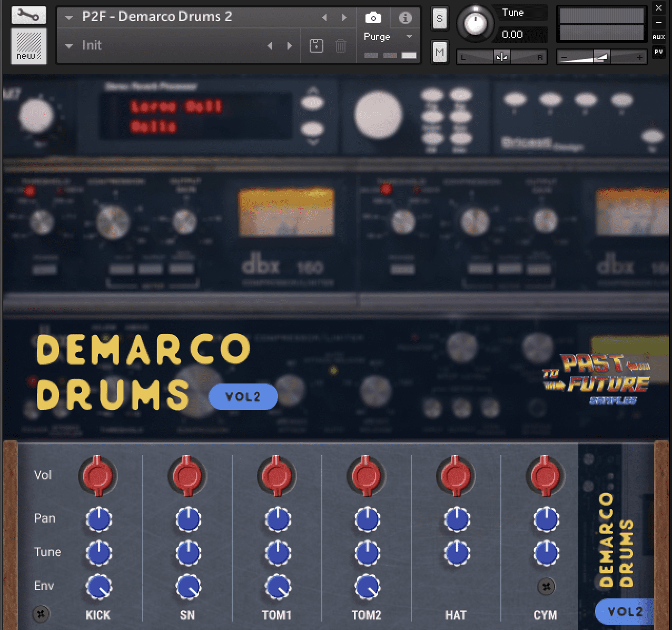
Task: Click the KICK Vol knob
Action: tap(98, 476)
